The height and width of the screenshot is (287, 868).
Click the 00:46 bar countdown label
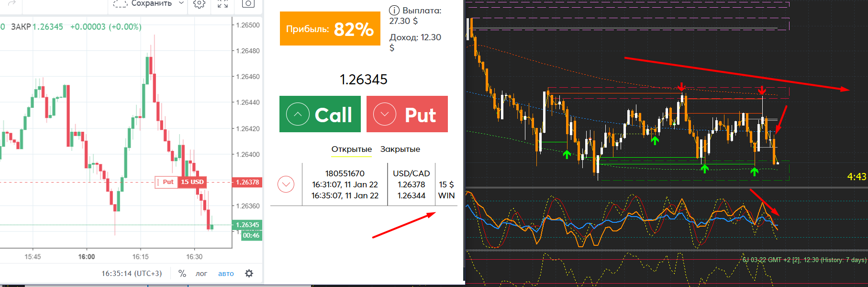[x=251, y=235]
